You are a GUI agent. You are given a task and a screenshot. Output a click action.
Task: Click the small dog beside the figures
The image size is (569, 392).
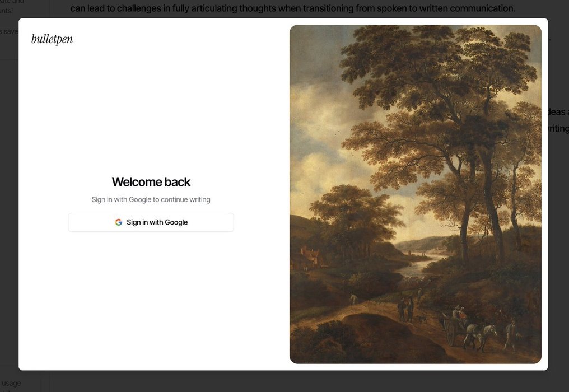tap(421, 319)
